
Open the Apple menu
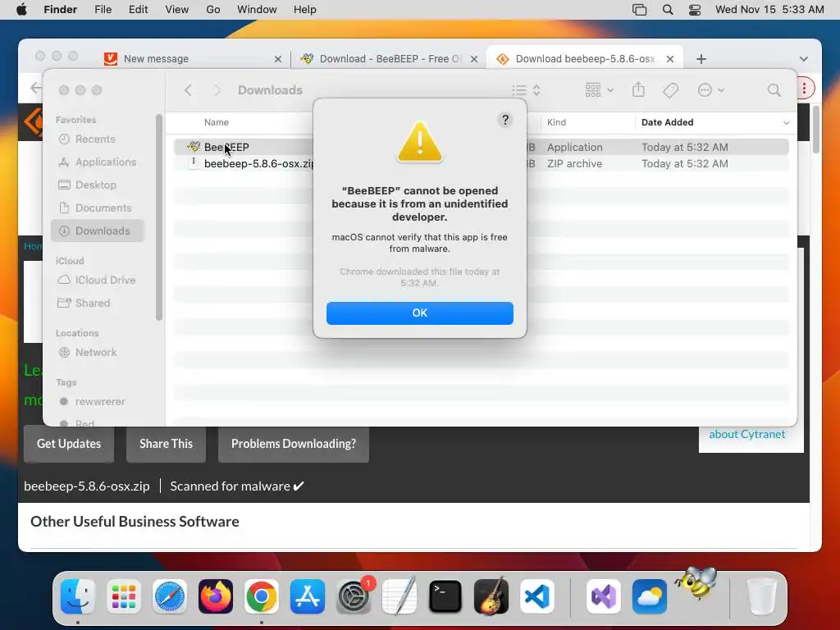[x=21, y=10]
